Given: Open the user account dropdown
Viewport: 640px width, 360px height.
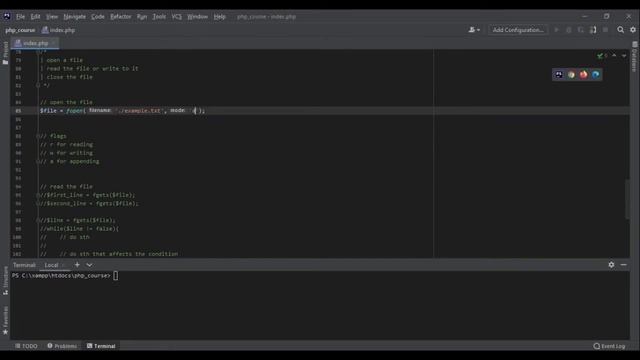Looking at the screenshot, I should [x=474, y=30].
